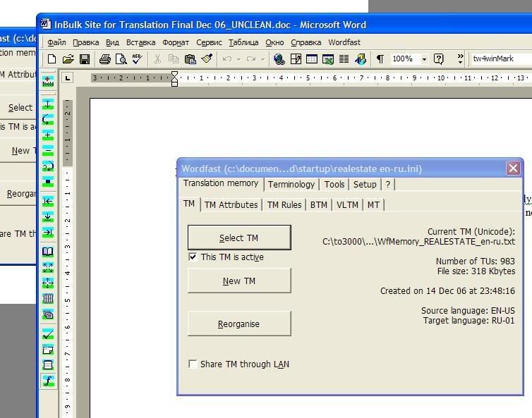Click the Select TM button
Viewport: 532px width, 418px height.
239,238
